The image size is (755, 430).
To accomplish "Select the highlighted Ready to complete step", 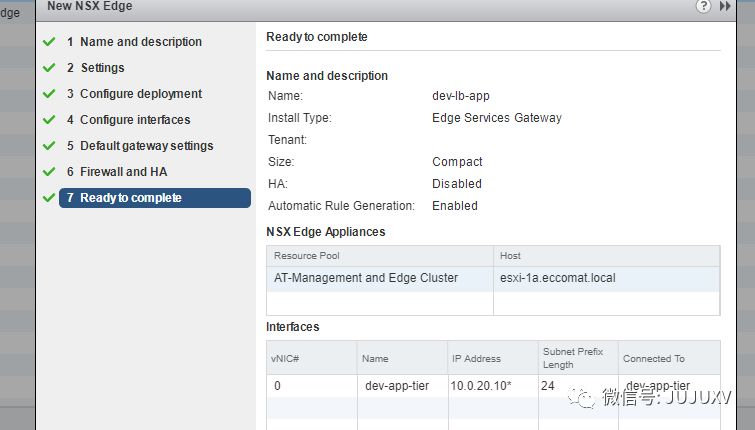I will 155,198.
